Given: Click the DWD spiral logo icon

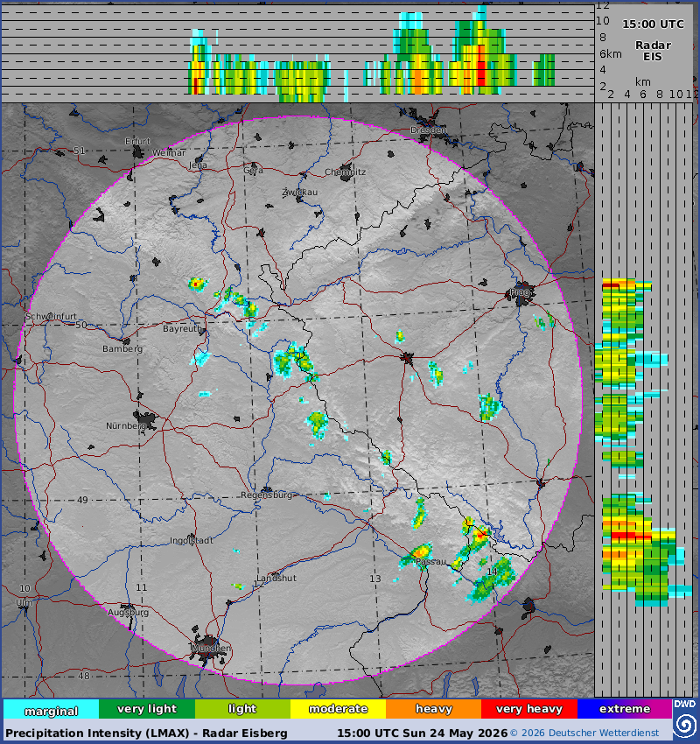Looking at the screenshot, I should coord(685,725).
